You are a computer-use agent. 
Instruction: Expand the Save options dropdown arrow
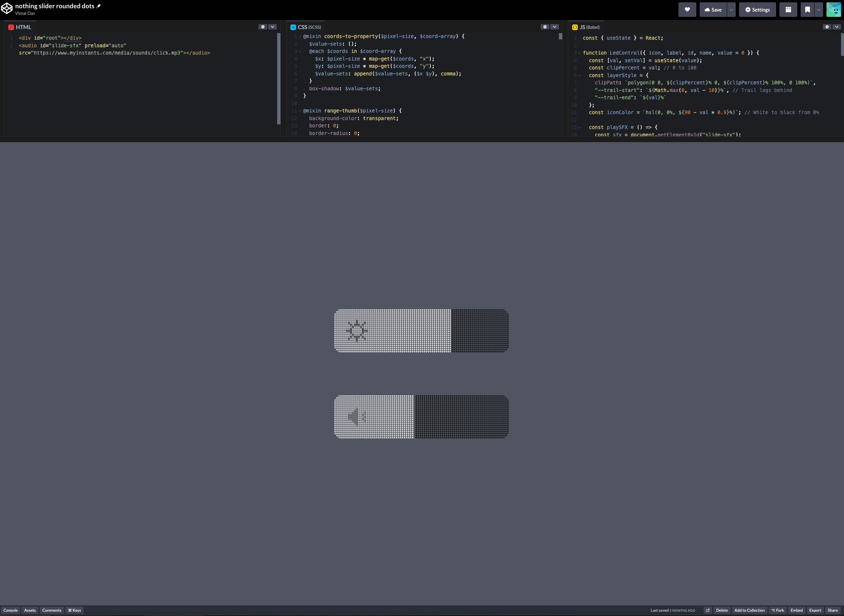click(731, 10)
